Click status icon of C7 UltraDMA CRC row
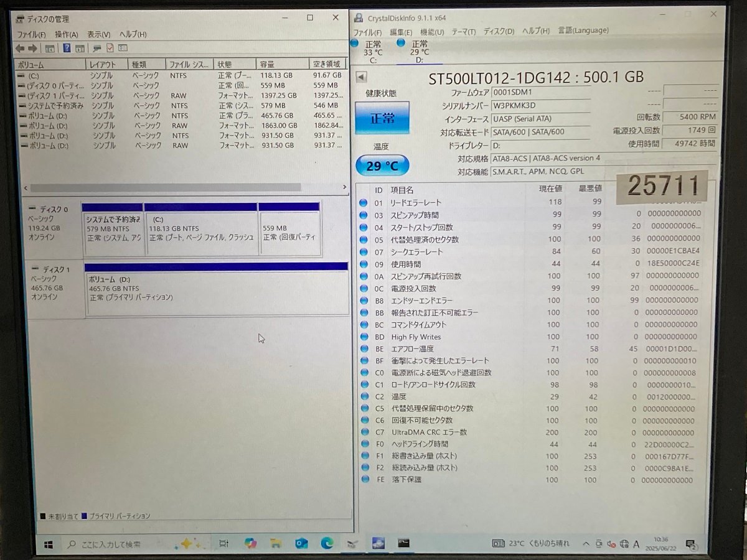This screenshot has height=560, width=747. tap(364, 432)
